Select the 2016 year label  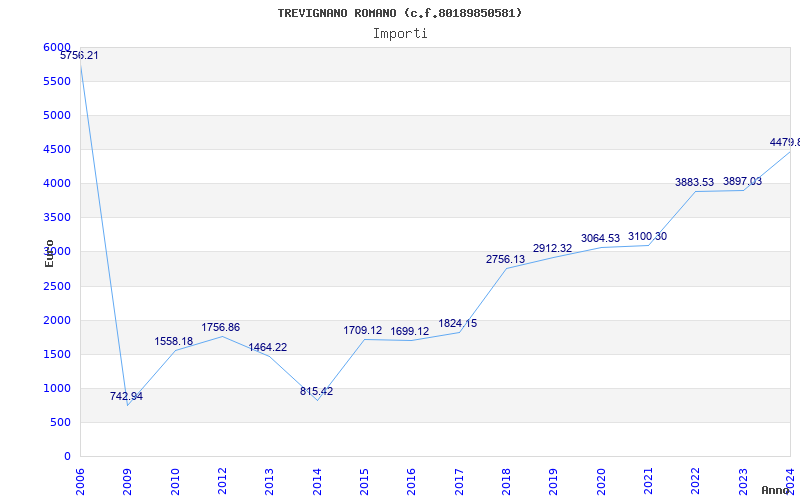[411, 482]
